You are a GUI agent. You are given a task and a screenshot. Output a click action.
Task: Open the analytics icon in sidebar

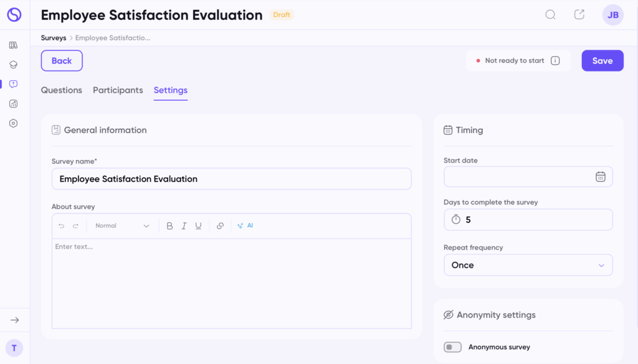pos(14,104)
